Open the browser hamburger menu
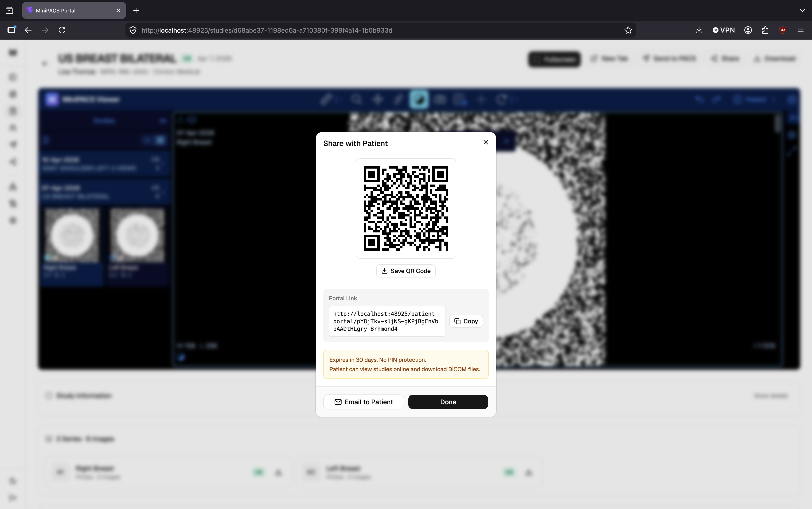 800,30
